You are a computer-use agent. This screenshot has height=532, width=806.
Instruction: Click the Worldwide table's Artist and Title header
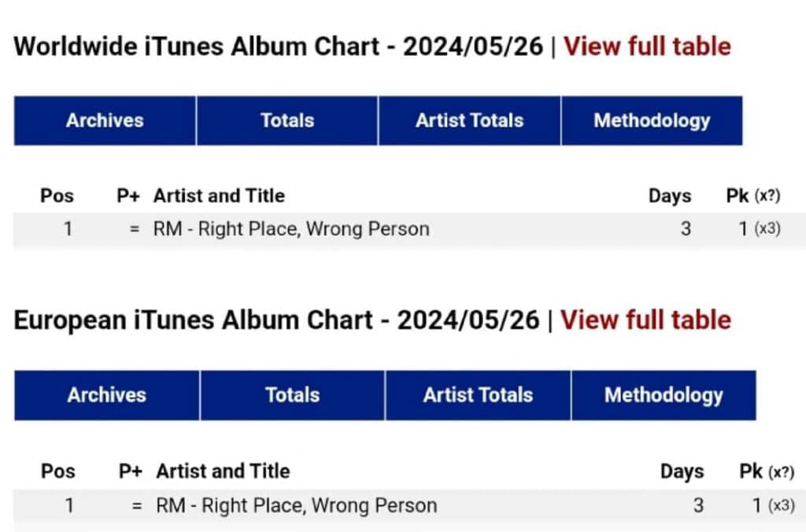[219, 196]
